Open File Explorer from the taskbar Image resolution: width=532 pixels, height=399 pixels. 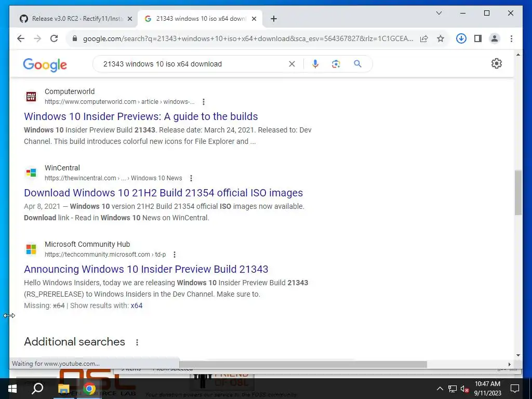point(63,389)
